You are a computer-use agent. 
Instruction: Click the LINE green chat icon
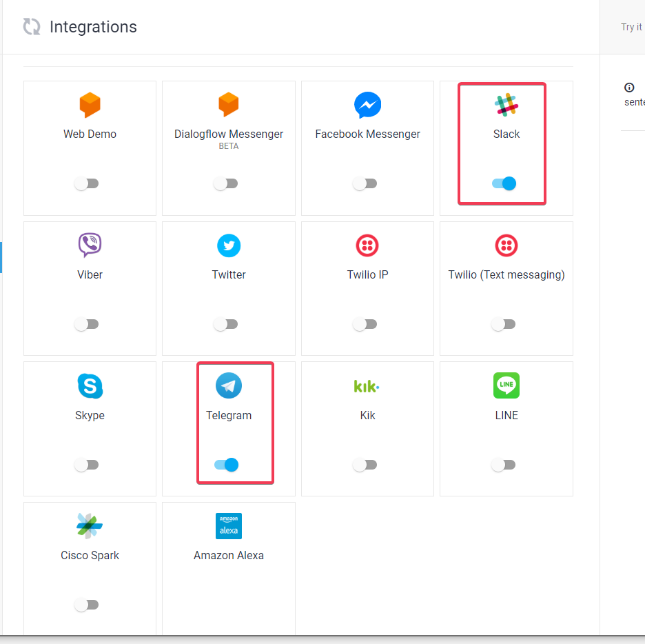506,385
